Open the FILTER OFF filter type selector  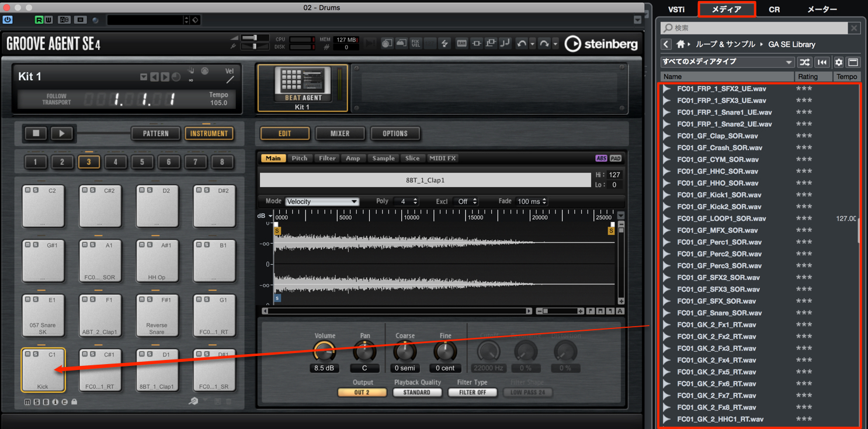pos(473,393)
